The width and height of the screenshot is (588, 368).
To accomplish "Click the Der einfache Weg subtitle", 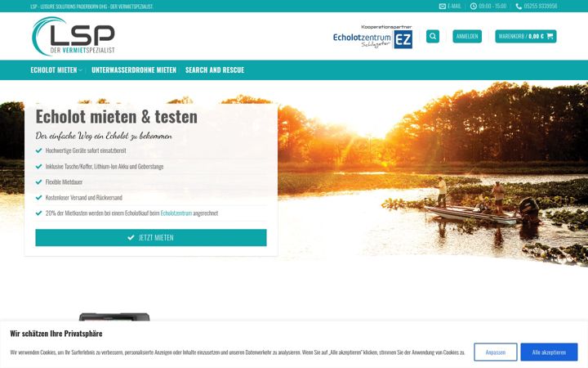I will (104, 136).
